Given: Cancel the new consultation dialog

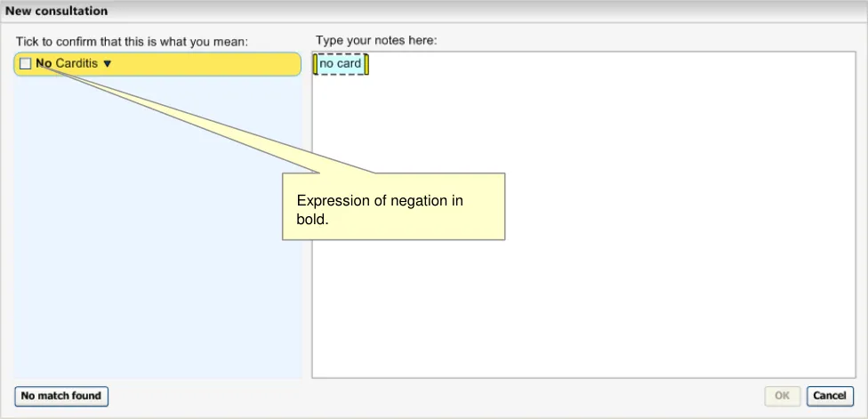Looking at the screenshot, I should [829, 395].
